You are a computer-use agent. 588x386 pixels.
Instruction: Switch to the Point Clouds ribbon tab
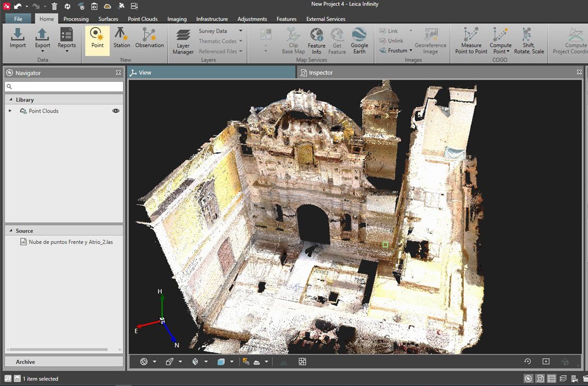(143, 19)
